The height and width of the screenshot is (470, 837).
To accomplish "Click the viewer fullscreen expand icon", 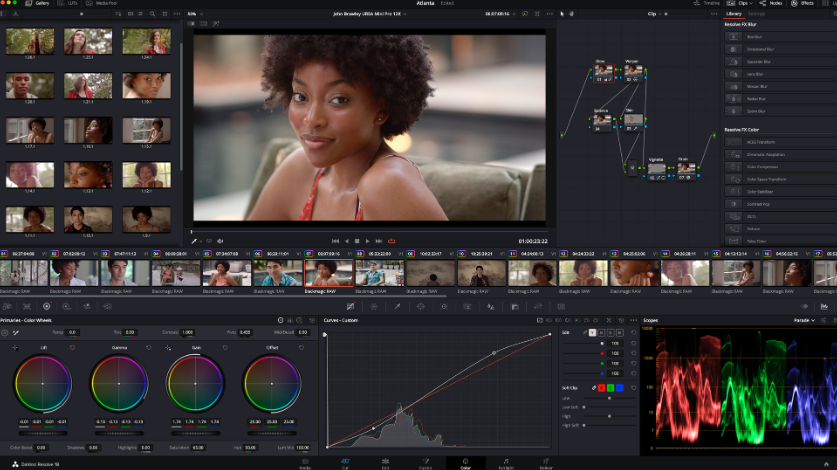I will pyautogui.click(x=538, y=14).
